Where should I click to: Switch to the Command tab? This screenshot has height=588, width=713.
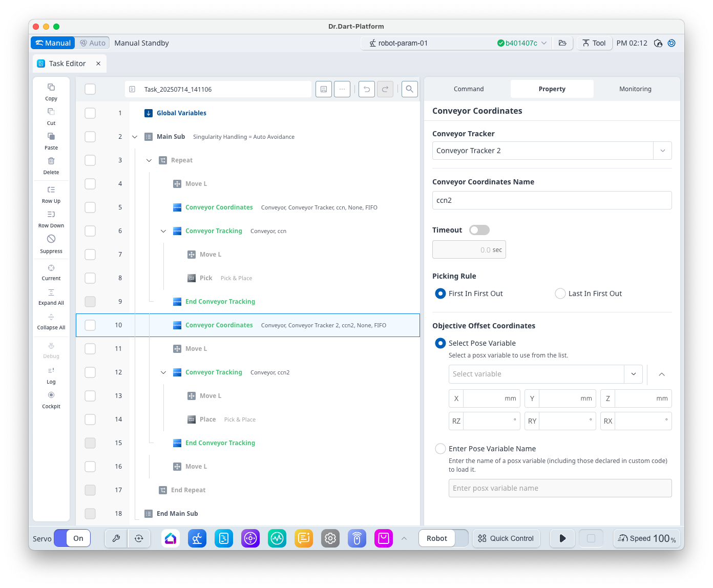click(468, 89)
